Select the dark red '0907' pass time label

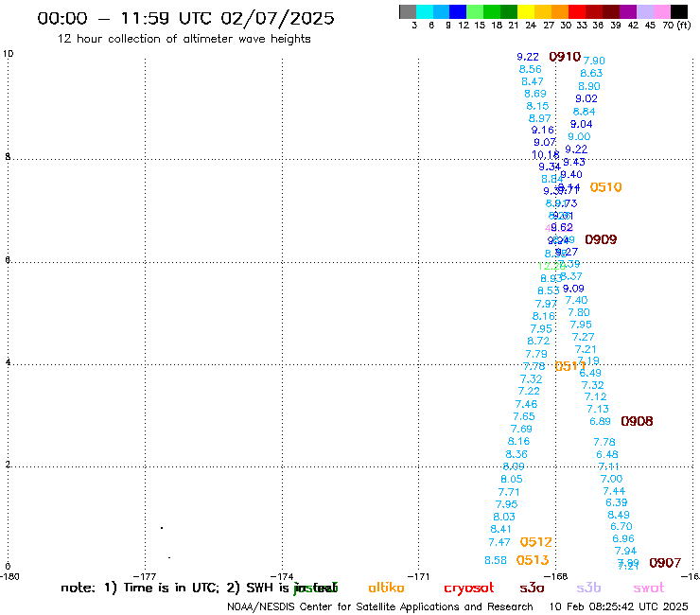point(665,563)
